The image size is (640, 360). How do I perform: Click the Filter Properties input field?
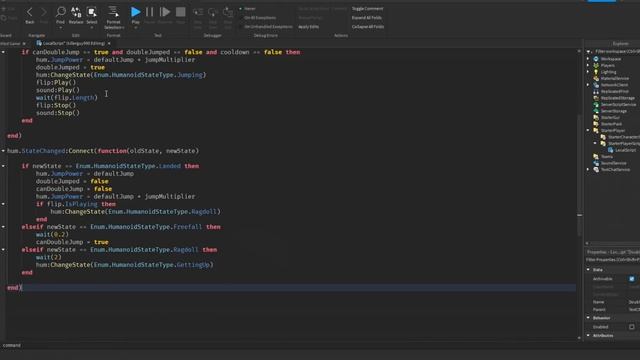[613, 260]
